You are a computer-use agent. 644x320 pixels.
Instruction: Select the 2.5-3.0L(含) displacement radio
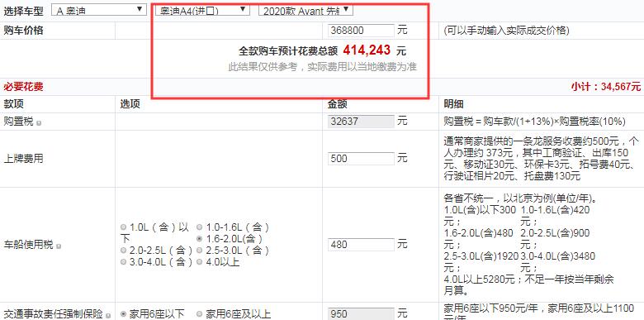pyautogui.click(x=199, y=250)
